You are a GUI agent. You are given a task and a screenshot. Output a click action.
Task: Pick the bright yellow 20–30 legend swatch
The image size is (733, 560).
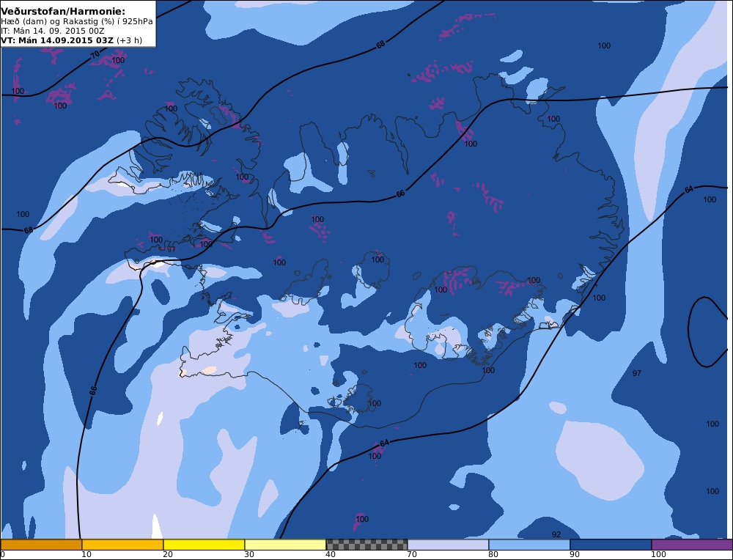[204, 545]
